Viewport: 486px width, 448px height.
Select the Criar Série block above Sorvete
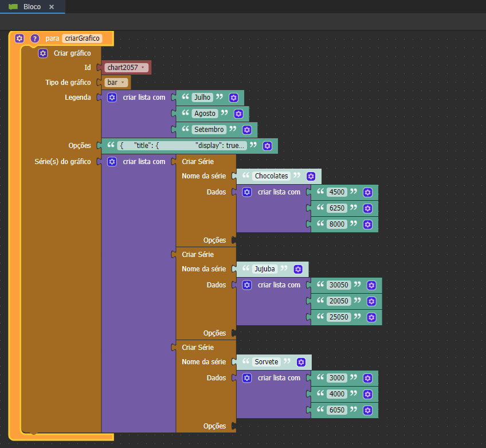(198, 348)
